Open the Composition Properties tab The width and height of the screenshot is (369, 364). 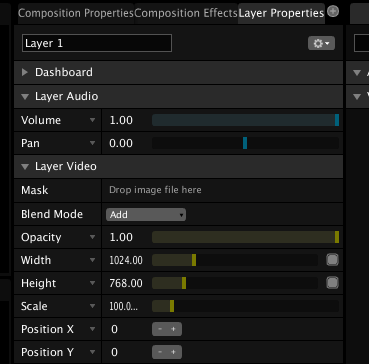pos(76,13)
